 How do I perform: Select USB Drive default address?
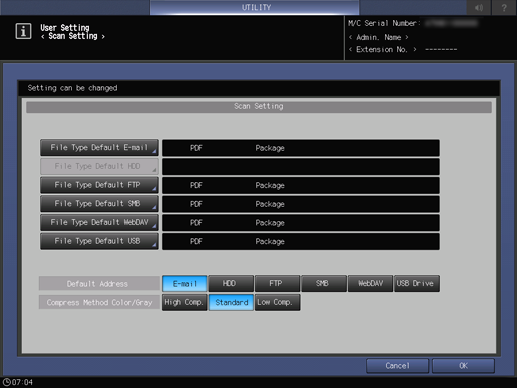tap(417, 284)
